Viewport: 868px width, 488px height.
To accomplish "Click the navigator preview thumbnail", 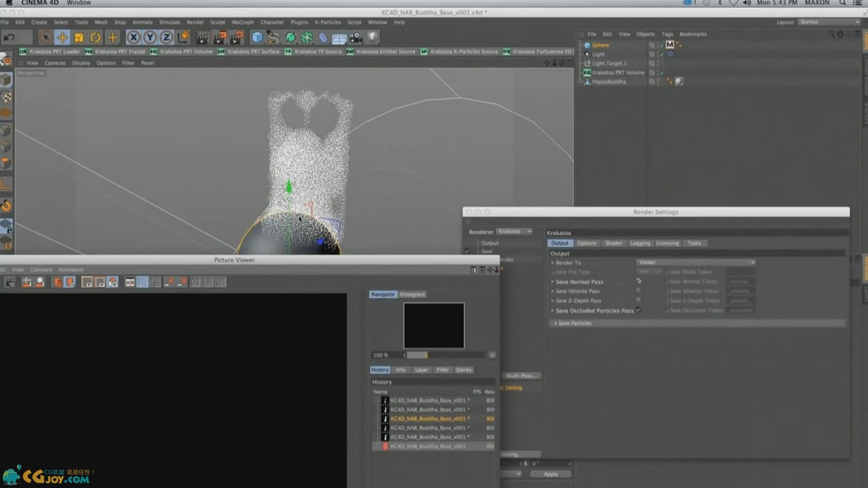I will point(434,326).
